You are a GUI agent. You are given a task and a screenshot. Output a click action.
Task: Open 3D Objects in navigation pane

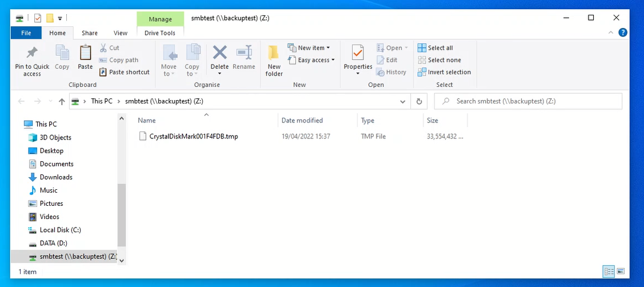55,137
